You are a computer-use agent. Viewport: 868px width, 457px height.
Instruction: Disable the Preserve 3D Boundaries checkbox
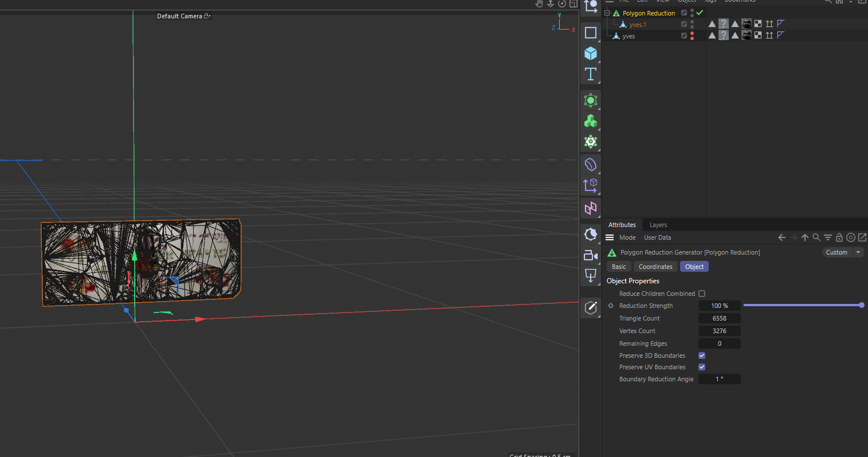click(701, 355)
